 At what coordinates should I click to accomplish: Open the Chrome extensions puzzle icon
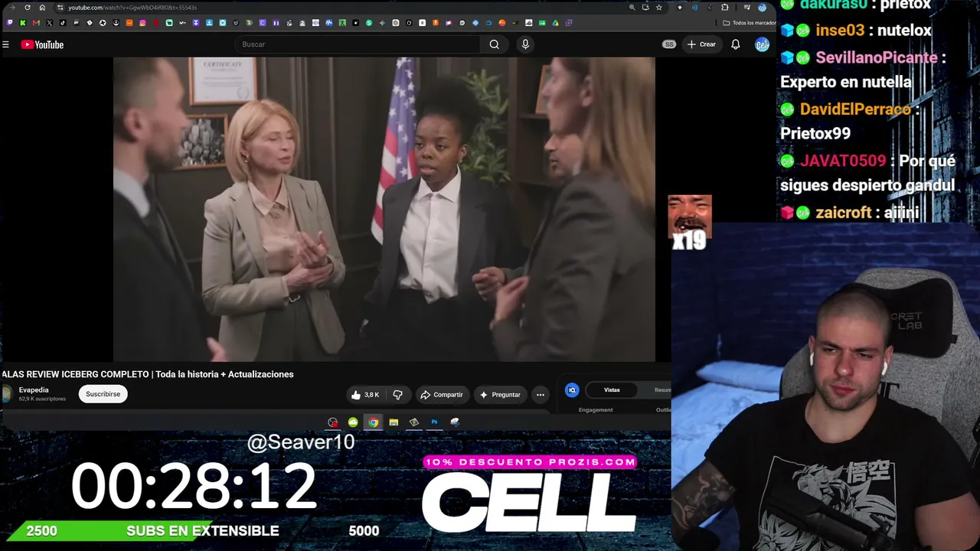click(725, 8)
